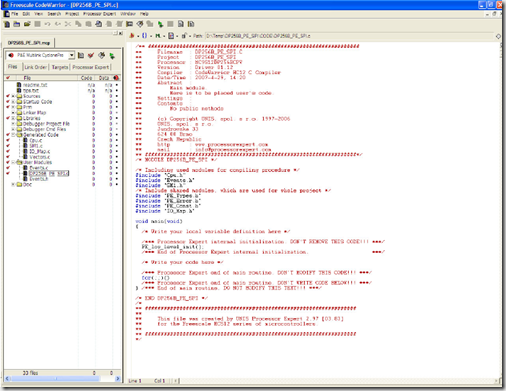Select the Events.c file in User Modules
The width and height of the screenshot is (506, 391).
click(38, 168)
